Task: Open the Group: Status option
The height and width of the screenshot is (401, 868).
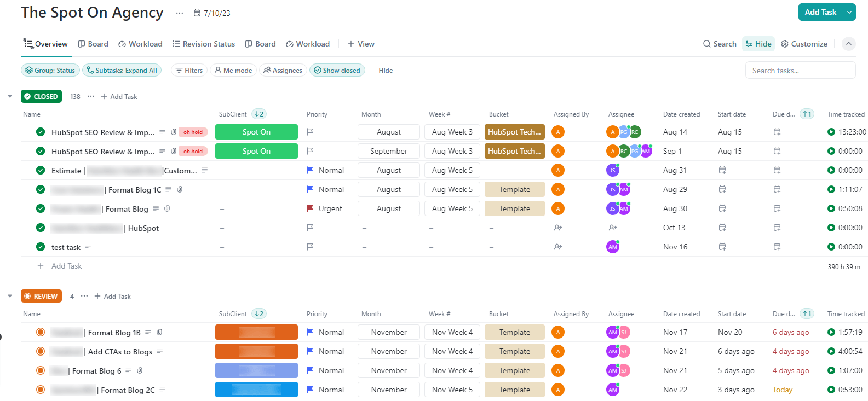Action: point(50,70)
